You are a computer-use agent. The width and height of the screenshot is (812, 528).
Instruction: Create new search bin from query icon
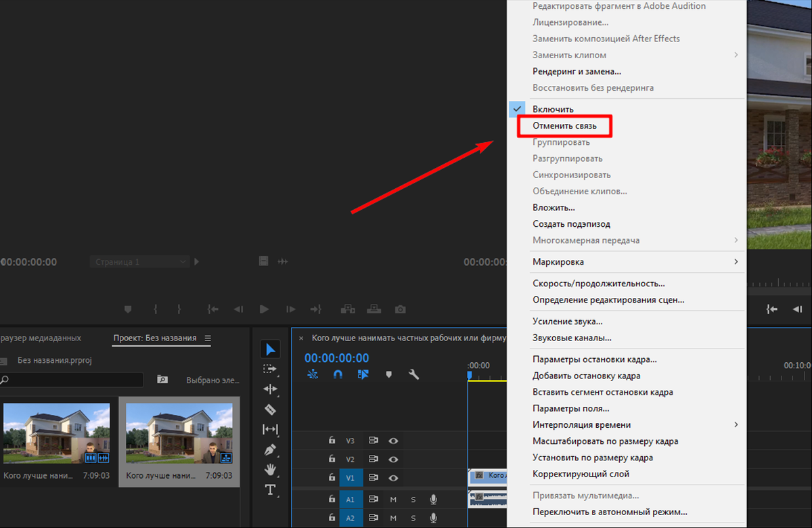pos(162,380)
